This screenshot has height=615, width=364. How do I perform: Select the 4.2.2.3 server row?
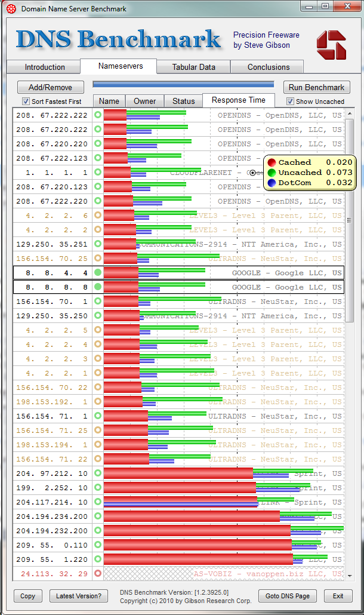tap(178, 358)
